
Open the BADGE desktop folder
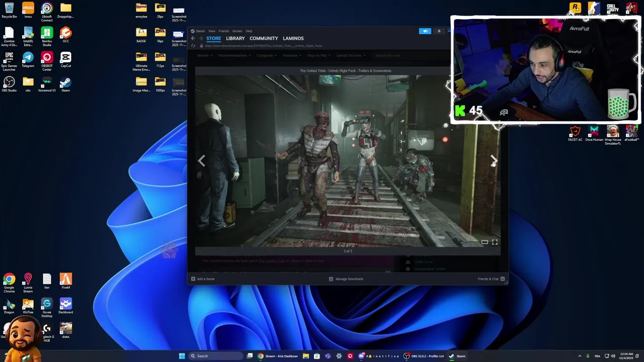tap(141, 35)
